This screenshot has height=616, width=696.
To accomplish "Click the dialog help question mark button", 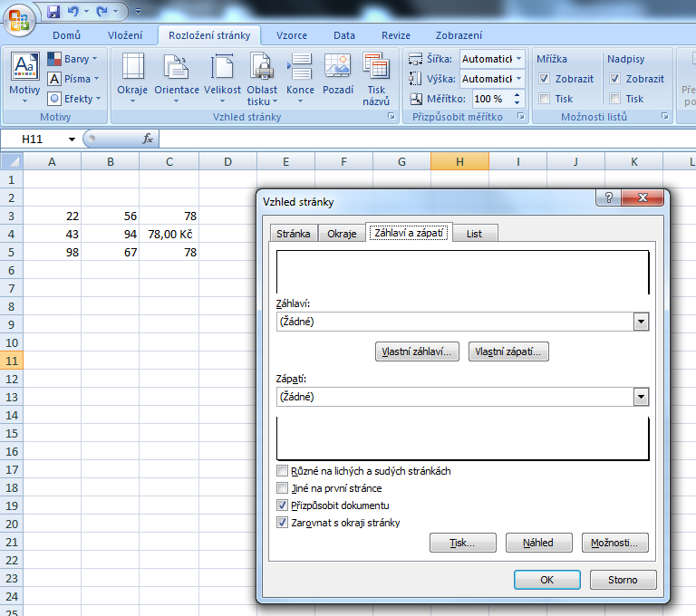I will 609,197.
